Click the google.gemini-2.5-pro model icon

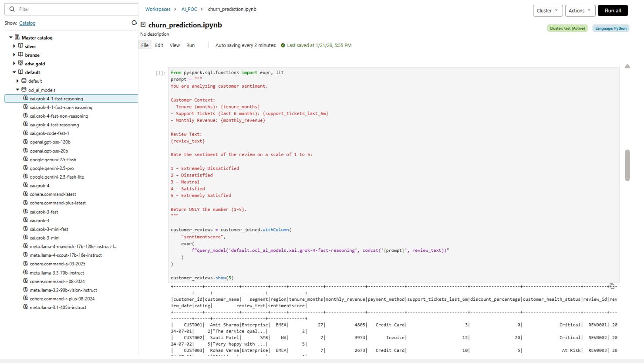25,168
